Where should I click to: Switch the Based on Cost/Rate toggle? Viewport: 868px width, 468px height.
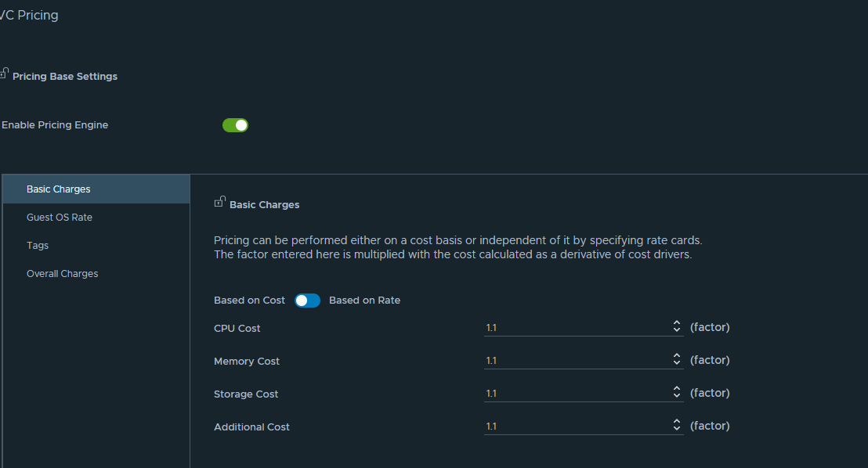[307, 301]
